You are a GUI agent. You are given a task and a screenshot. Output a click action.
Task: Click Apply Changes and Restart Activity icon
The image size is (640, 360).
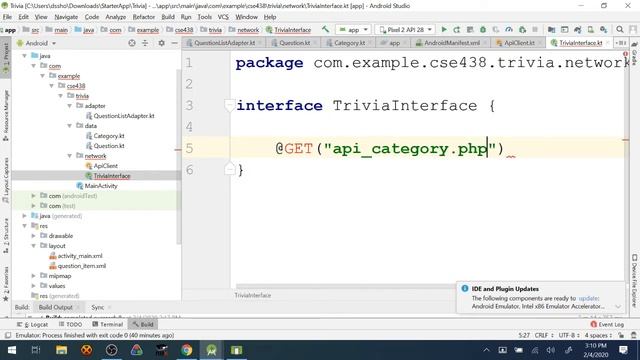point(457,29)
